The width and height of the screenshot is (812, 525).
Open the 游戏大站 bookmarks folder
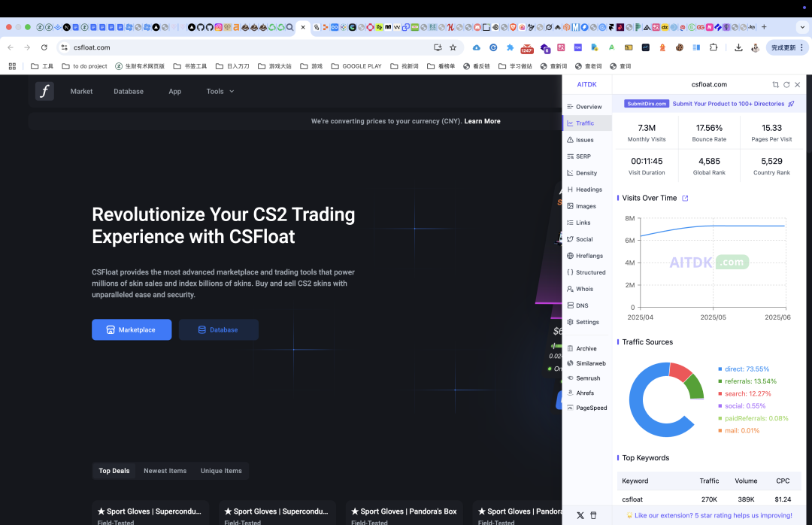click(274, 66)
